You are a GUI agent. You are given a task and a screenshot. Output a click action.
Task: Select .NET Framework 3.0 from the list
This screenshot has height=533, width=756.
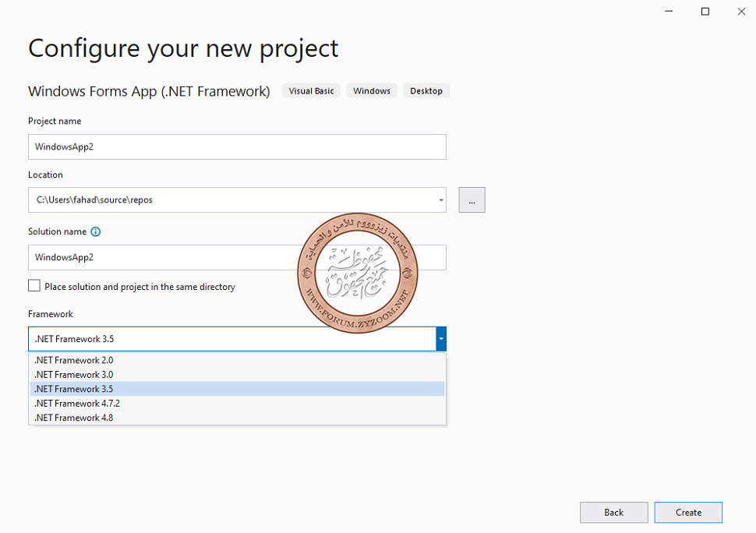coord(237,375)
